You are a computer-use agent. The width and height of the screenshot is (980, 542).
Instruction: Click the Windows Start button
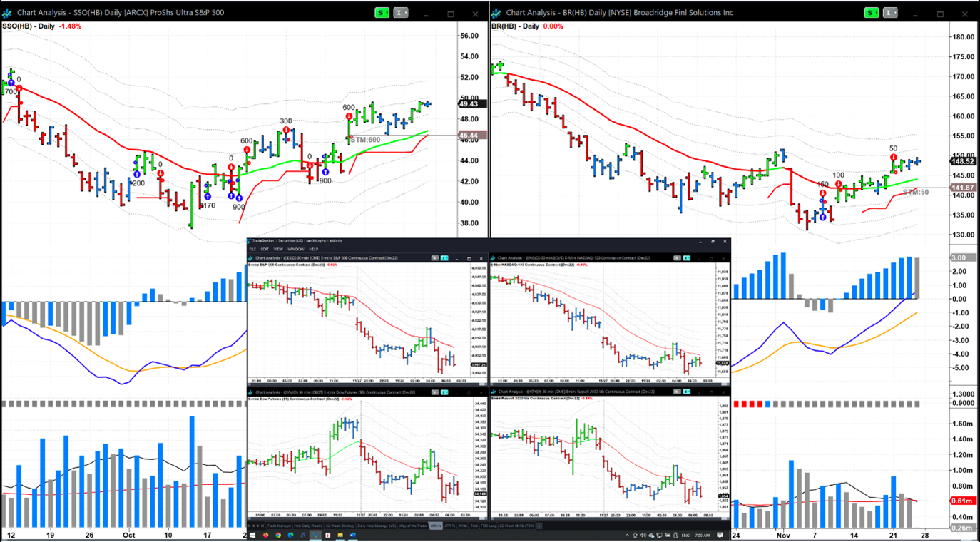252,535
